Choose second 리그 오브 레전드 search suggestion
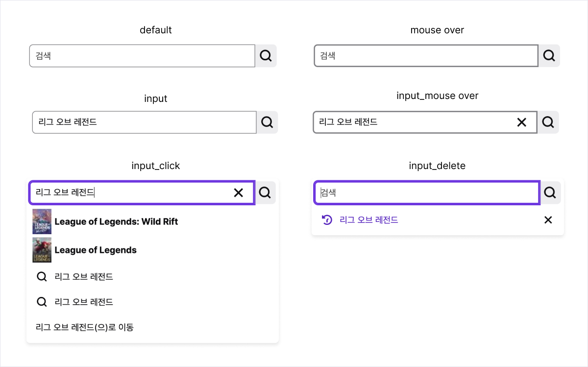The image size is (588, 367). [152, 302]
